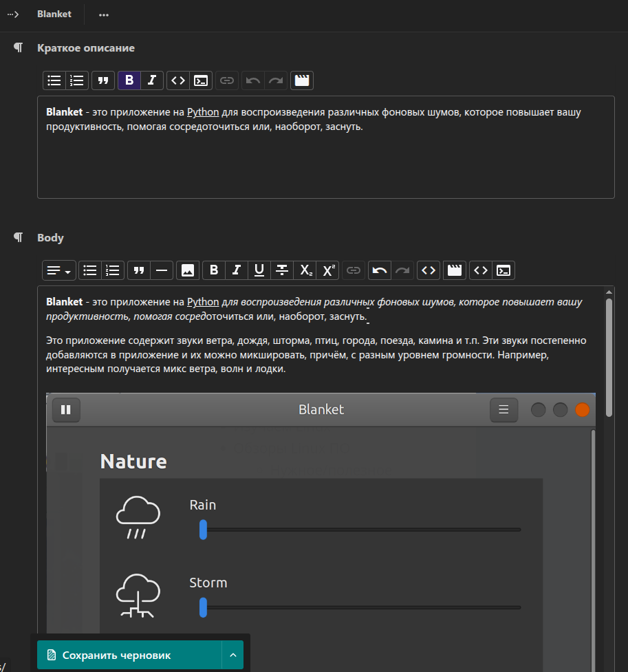628x672 pixels.
Task: Click media clapperboard icon in Body toolbar
Action: click(x=455, y=270)
